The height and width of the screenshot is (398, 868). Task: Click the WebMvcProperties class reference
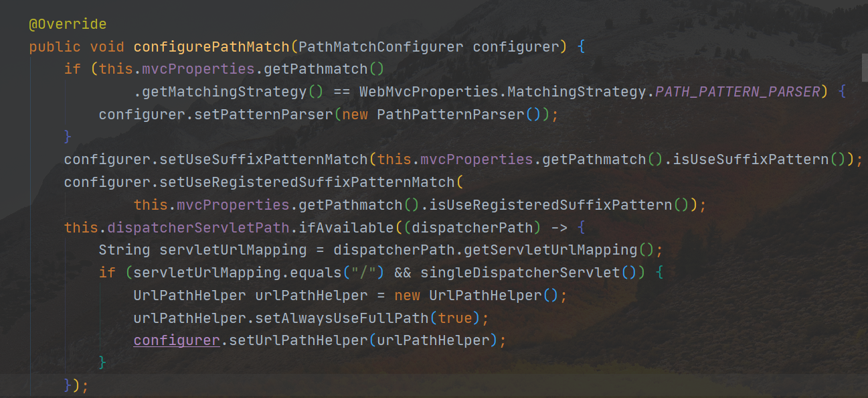(428, 92)
